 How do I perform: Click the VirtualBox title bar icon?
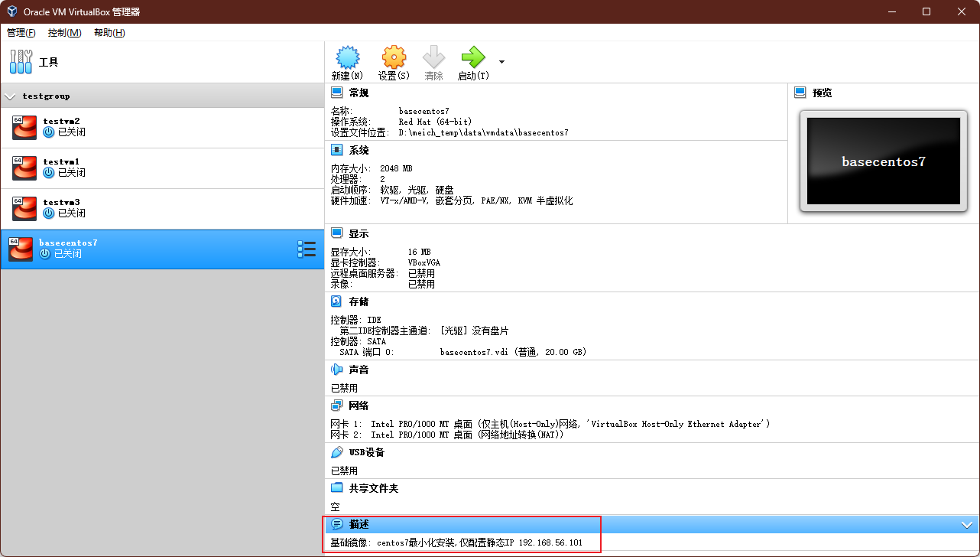pyautogui.click(x=12, y=11)
